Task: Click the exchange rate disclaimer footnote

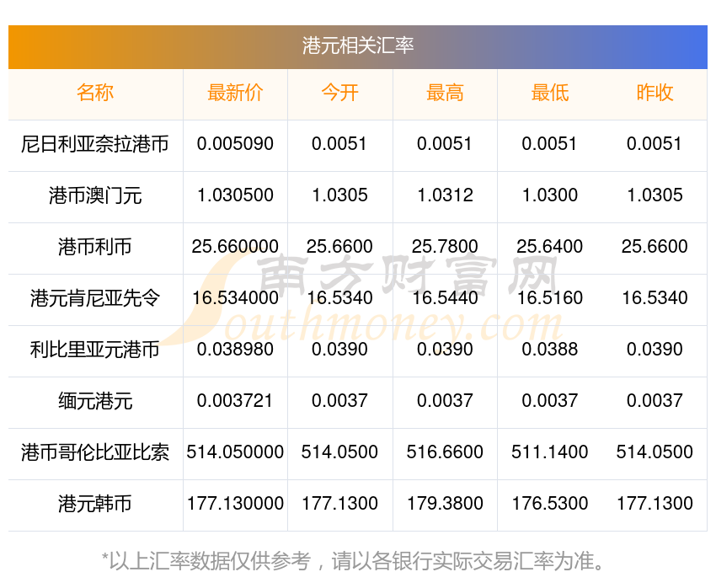Action: [352, 561]
